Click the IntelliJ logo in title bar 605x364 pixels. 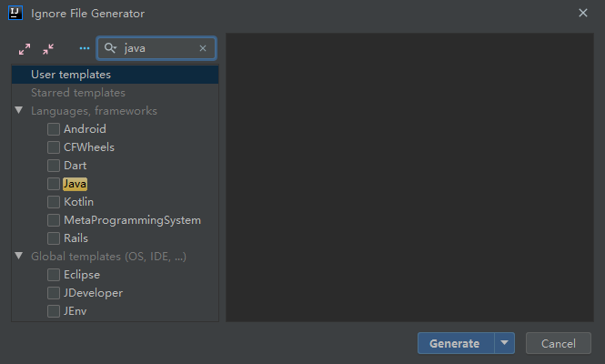[x=15, y=13]
